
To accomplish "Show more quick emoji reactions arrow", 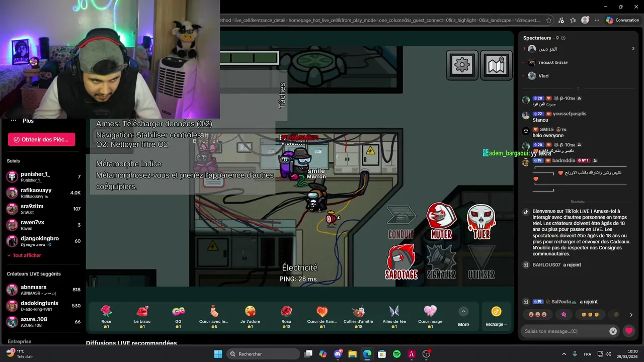I will 631,315.
